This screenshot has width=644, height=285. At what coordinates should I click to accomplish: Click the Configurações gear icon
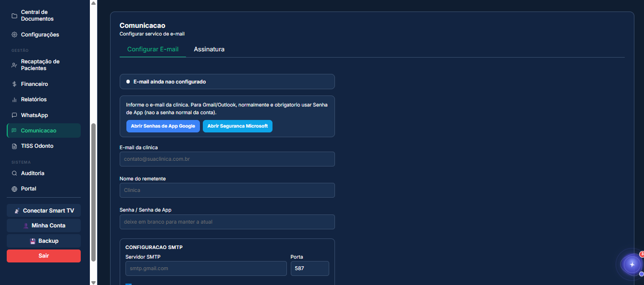14,35
